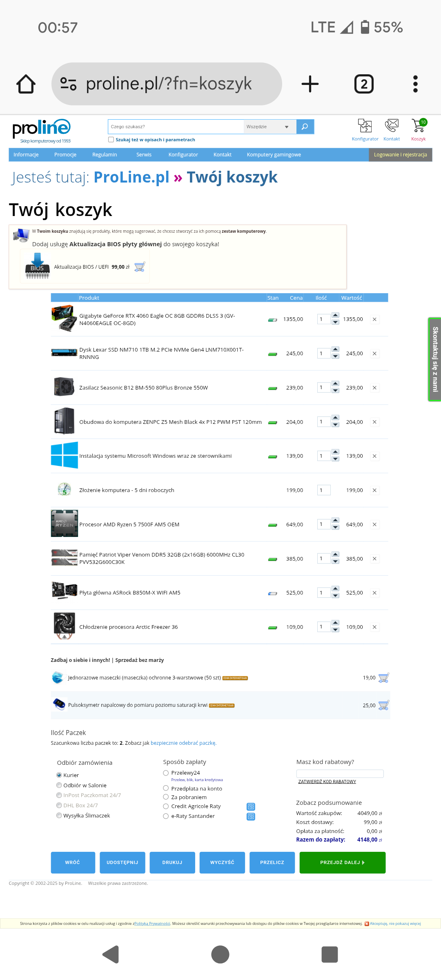This screenshot has height=980, width=441.
Task: Add disposable masks to cart
Action: 384,678
